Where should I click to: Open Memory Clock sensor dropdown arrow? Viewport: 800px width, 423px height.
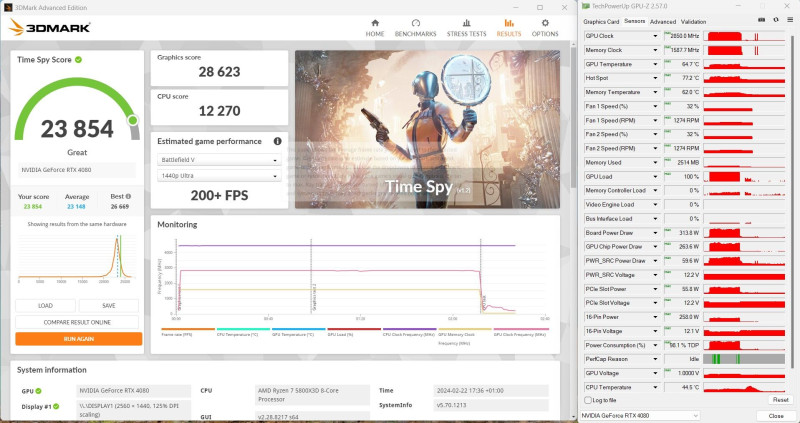point(656,51)
